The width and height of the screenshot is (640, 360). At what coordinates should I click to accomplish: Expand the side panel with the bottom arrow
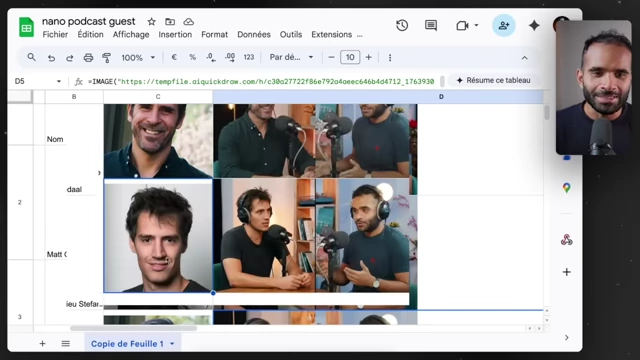567,338
